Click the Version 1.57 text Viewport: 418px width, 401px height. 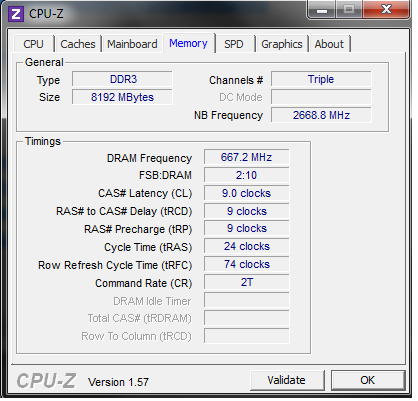click(118, 382)
